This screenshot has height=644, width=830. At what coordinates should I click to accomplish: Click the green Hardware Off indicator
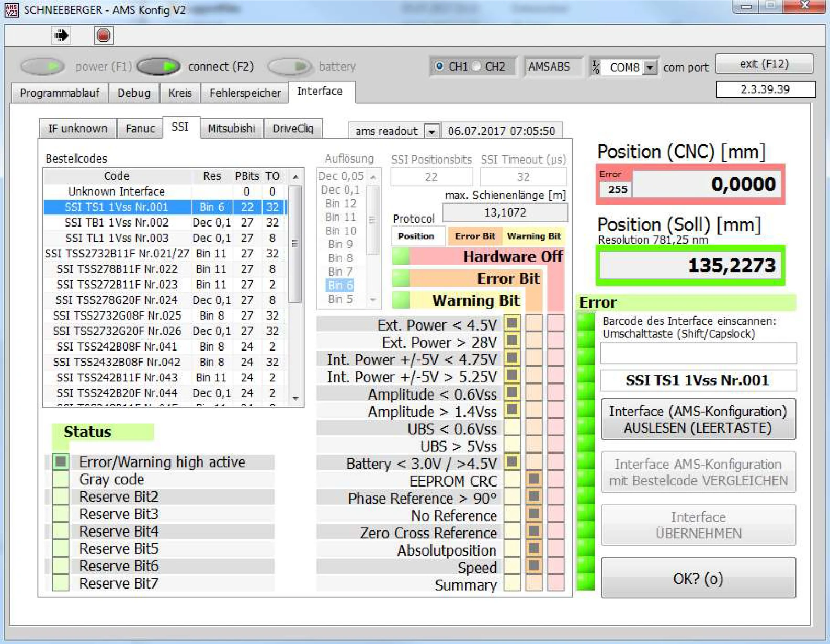click(x=401, y=256)
